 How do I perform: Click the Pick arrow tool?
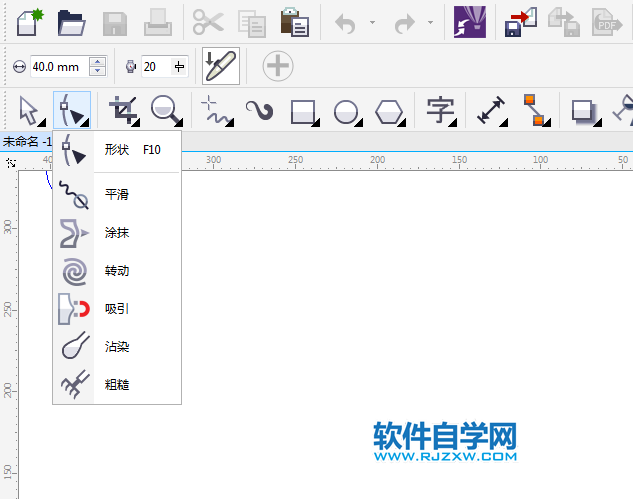pyautogui.click(x=28, y=109)
